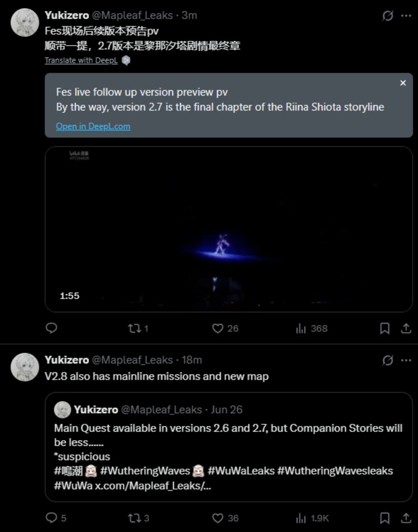Open more options on first tweet
The image size is (418, 532).
(x=406, y=16)
